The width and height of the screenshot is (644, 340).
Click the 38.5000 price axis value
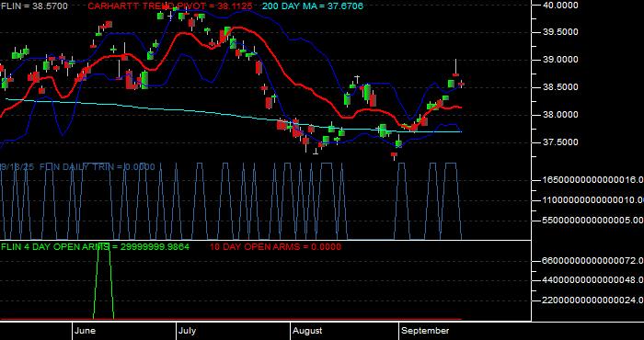click(x=560, y=87)
